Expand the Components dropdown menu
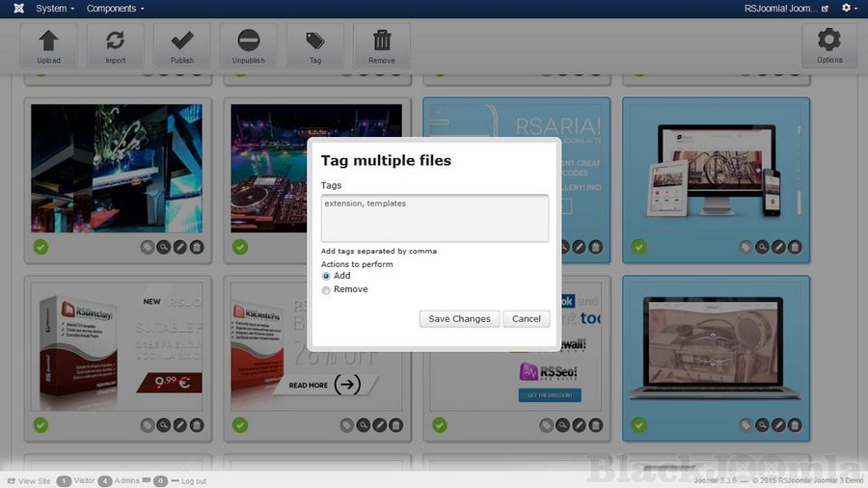Image resolution: width=868 pixels, height=488 pixels. pos(115,9)
